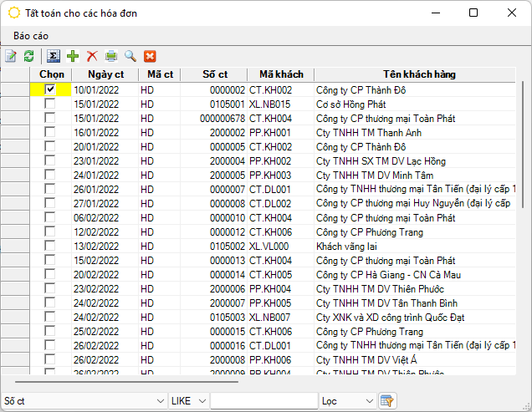The width and height of the screenshot is (532, 412).
Task: Click the 'Tên khách hàng' column header
Action: coord(419,74)
